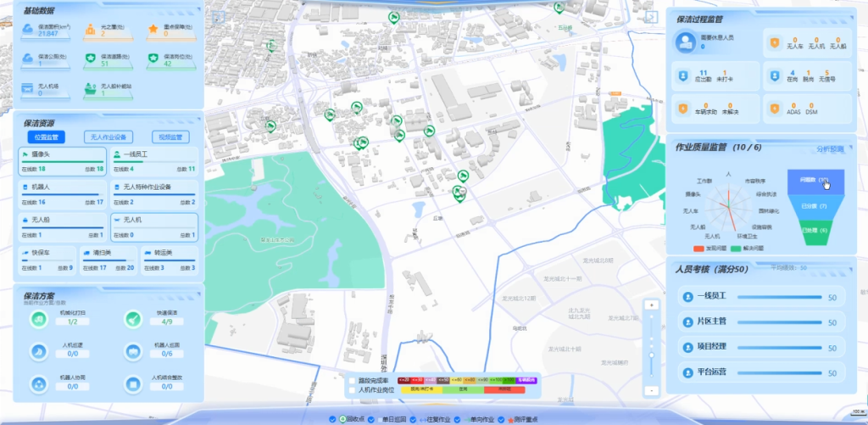Click the 机械化打扫 scheme icon

(x=38, y=319)
